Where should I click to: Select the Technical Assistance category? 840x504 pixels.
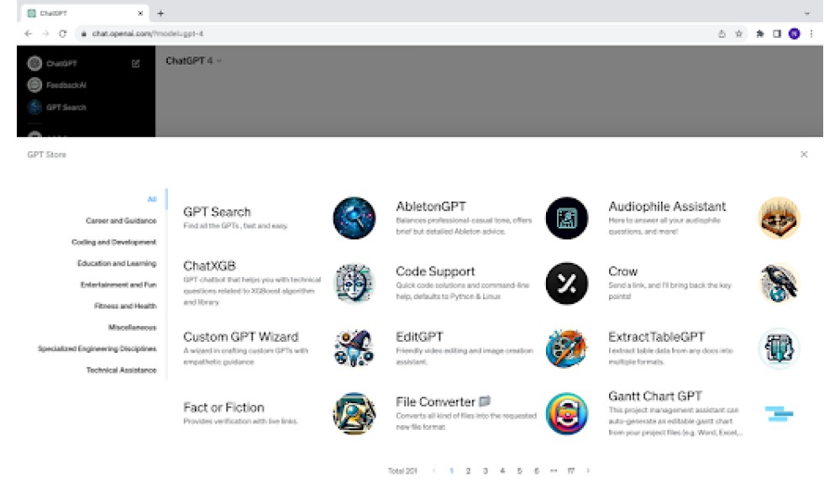point(122,370)
